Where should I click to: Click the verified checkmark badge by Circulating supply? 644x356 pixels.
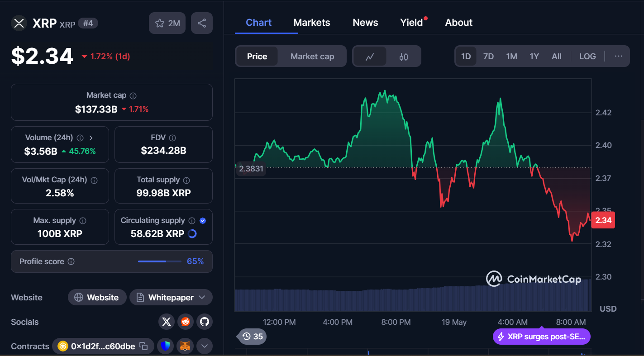point(203,221)
